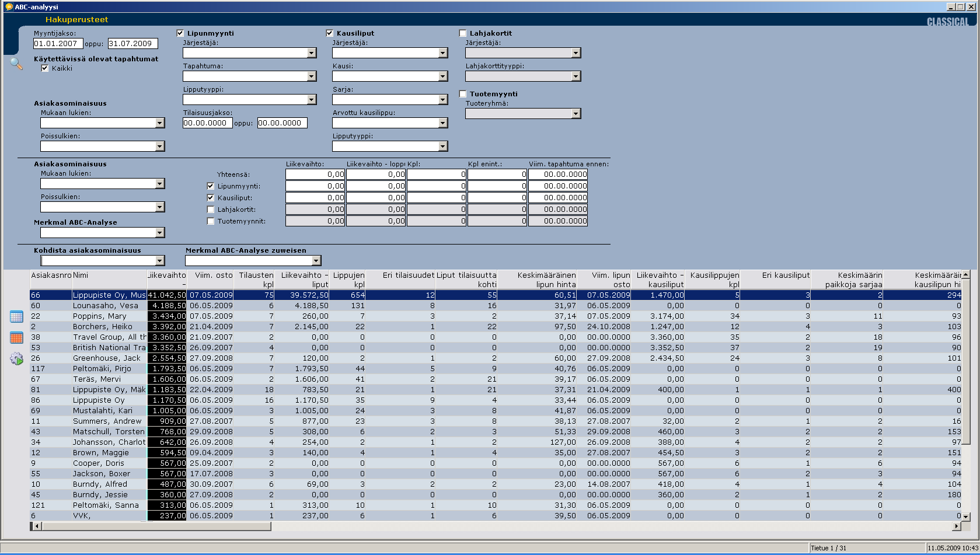Click the blue calendar grid icon

(x=16, y=316)
